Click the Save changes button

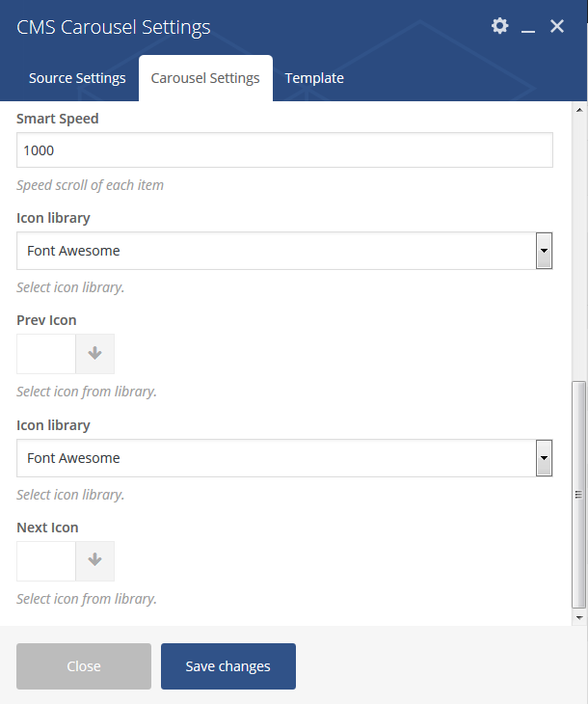tap(228, 666)
